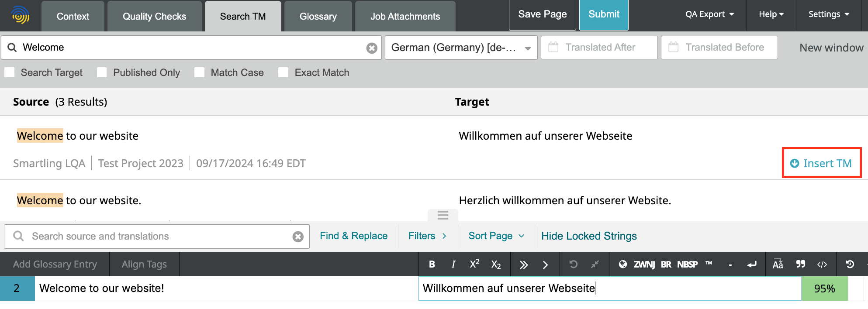Click the italic formatting icon
This screenshot has width=868, height=309.
[453, 264]
